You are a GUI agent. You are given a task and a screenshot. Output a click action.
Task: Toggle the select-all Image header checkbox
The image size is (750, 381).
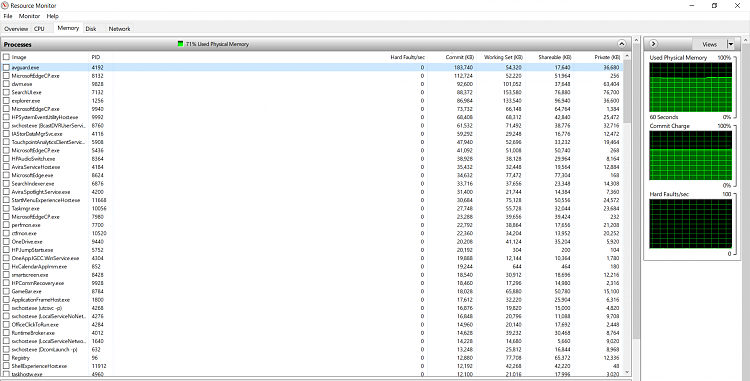[6, 57]
